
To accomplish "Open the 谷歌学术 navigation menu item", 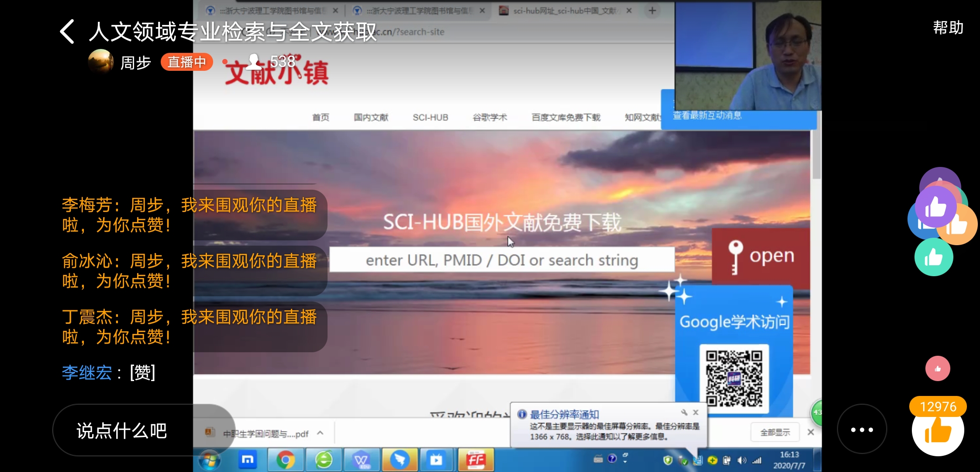I will coord(490,117).
